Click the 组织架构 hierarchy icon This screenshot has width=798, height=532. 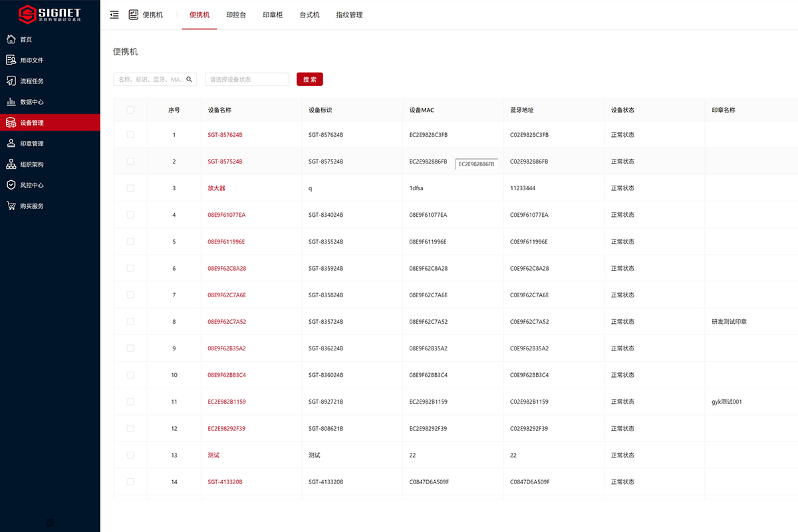click(x=11, y=164)
